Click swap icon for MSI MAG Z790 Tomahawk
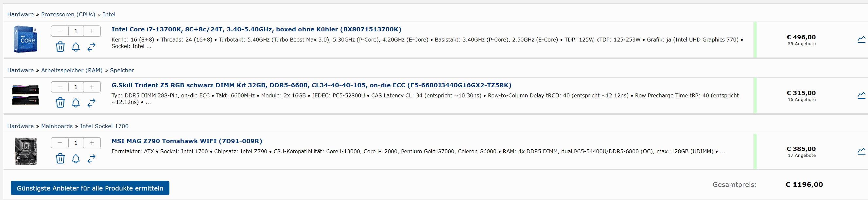Screen dimensions: 868x200 (x=91, y=158)
